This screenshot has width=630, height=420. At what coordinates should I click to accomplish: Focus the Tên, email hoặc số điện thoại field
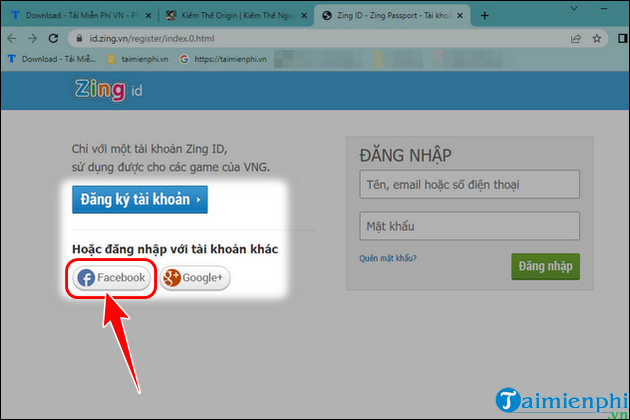469,184
